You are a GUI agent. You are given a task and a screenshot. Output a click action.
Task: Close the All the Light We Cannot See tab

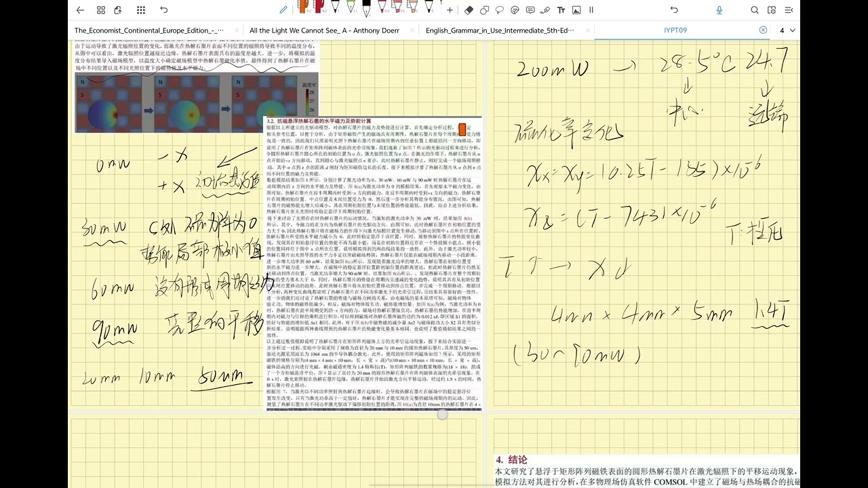pyautogui.click(x=412, y=30)
